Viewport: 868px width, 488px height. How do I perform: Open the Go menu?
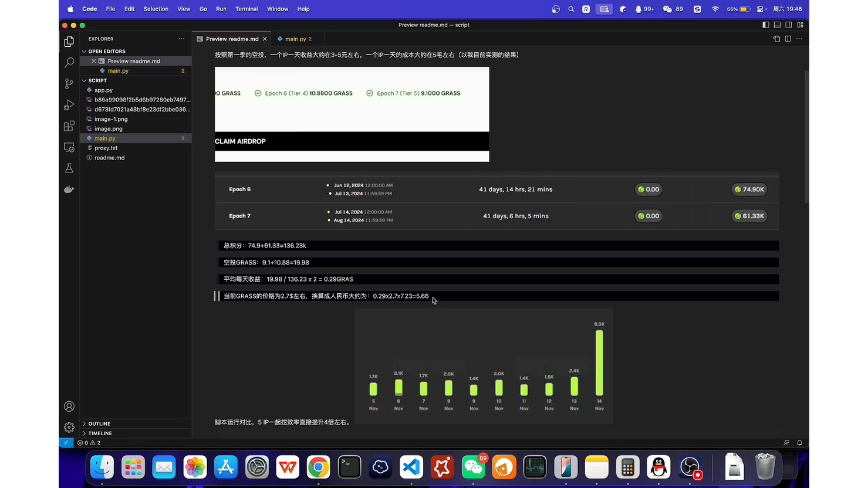[x=203, y=9]
